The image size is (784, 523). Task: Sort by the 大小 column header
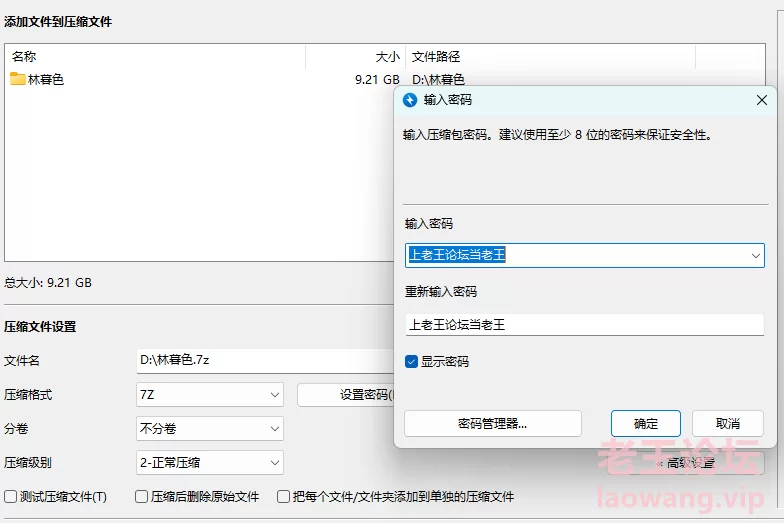point(355,57)
